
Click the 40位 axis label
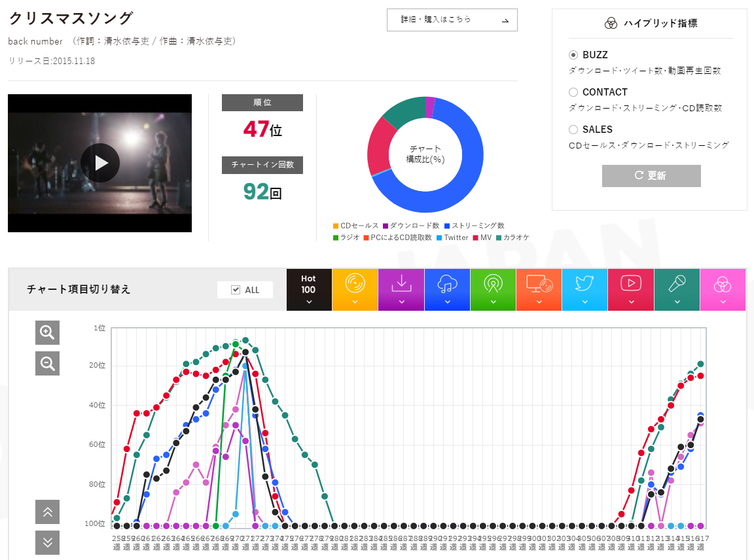point(97,405)
